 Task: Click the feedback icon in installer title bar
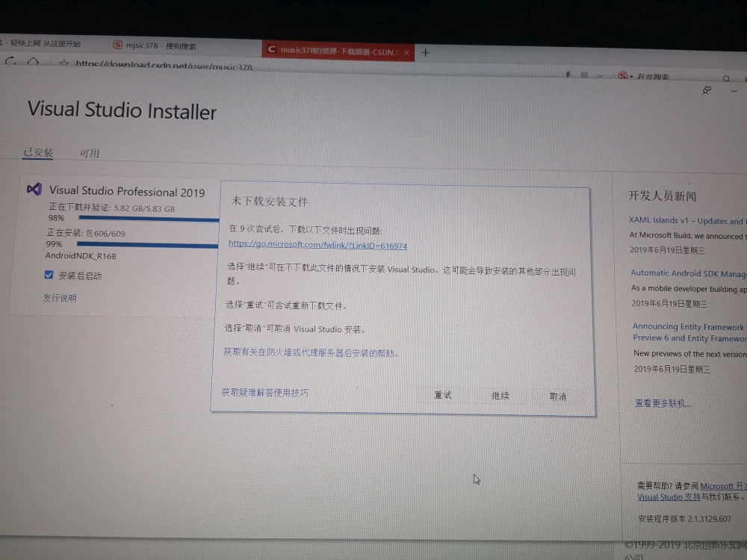tap(707, 90)
